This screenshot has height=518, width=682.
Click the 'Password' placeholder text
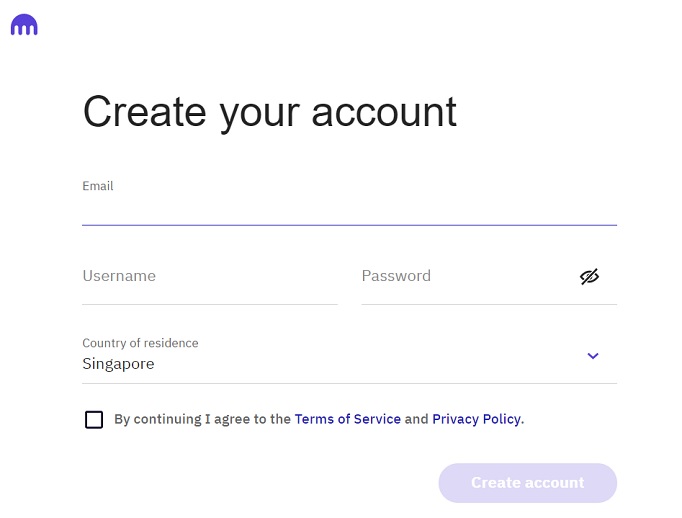point(396,276)
